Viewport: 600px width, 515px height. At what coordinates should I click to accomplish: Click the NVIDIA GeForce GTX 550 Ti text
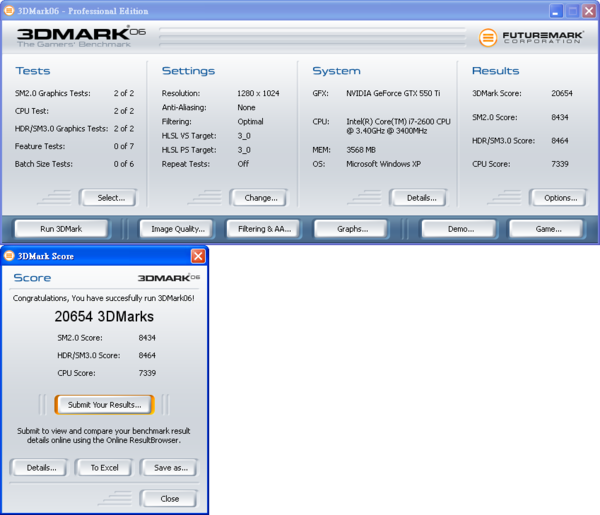click(393, 93)
